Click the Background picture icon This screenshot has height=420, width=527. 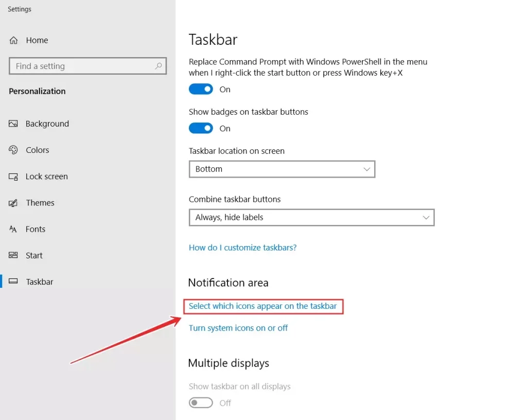pyautogui.click(x=13, y=124)
